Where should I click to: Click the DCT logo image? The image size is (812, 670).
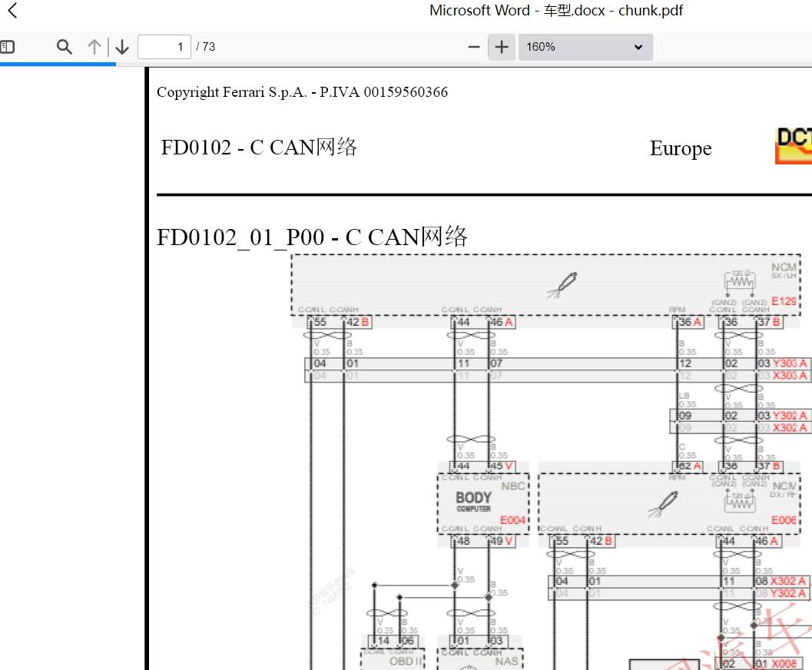[x=794, y=145]
